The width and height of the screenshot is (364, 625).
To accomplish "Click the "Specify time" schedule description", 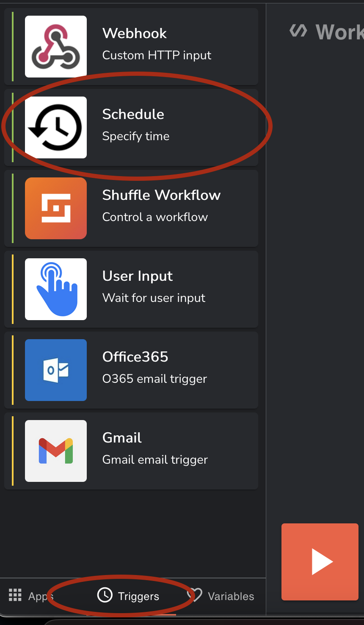I will 136,136.
